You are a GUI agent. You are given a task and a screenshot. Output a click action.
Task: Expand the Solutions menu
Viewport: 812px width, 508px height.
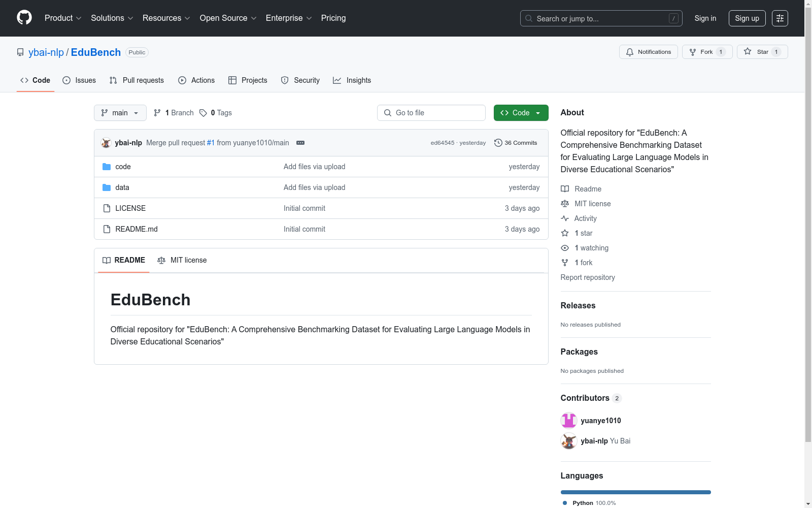pyautogui.click(x=112, y=18)
